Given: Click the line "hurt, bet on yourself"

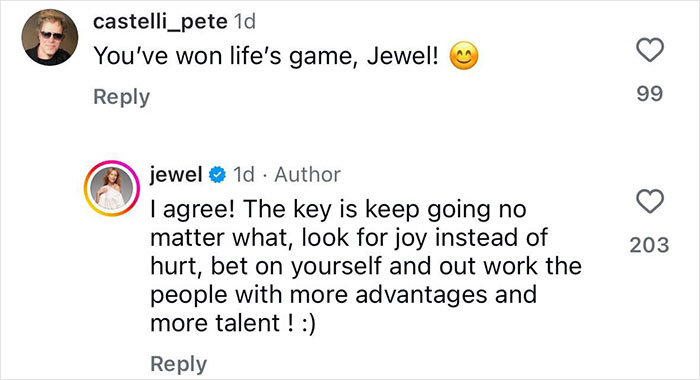Looking at the screenshot, I should click(366, 267).
